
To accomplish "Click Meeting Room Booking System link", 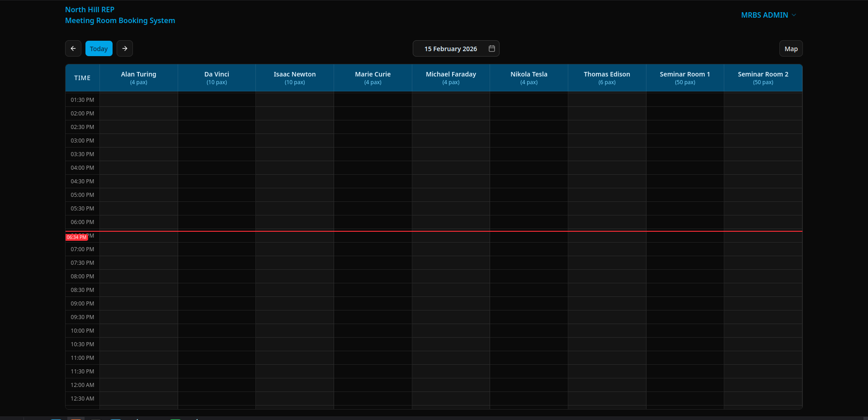I will (x=120, y=20).
